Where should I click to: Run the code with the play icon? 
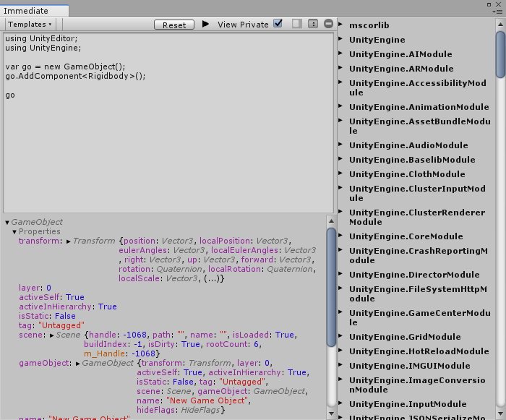point(205,24)
